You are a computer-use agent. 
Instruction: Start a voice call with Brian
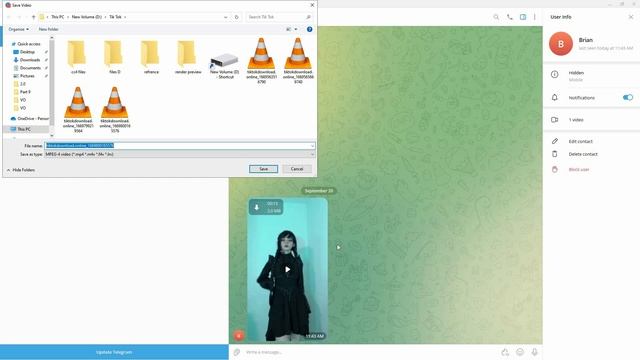pos(510,17)
